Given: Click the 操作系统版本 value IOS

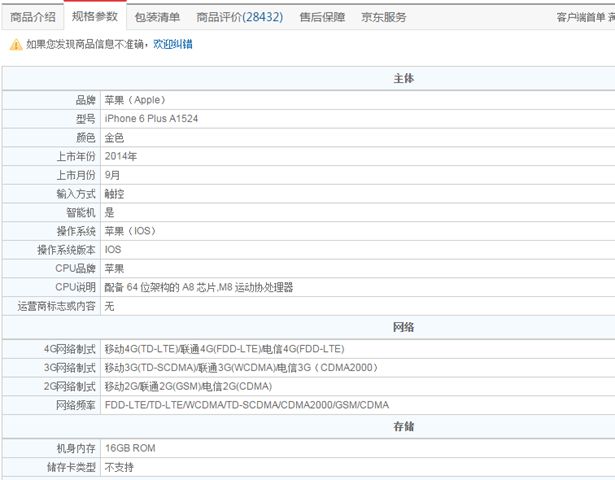Looking at the screenshot, I should pyautogui.click(x=113, y=249).
